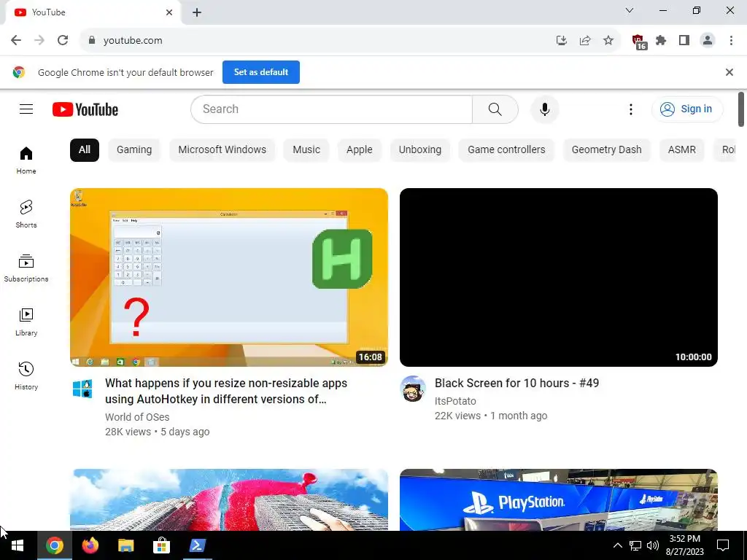The height and width of the screenshot is (560, 747).
Task: Focus the YouTube search field
Action: coord(332,109)
